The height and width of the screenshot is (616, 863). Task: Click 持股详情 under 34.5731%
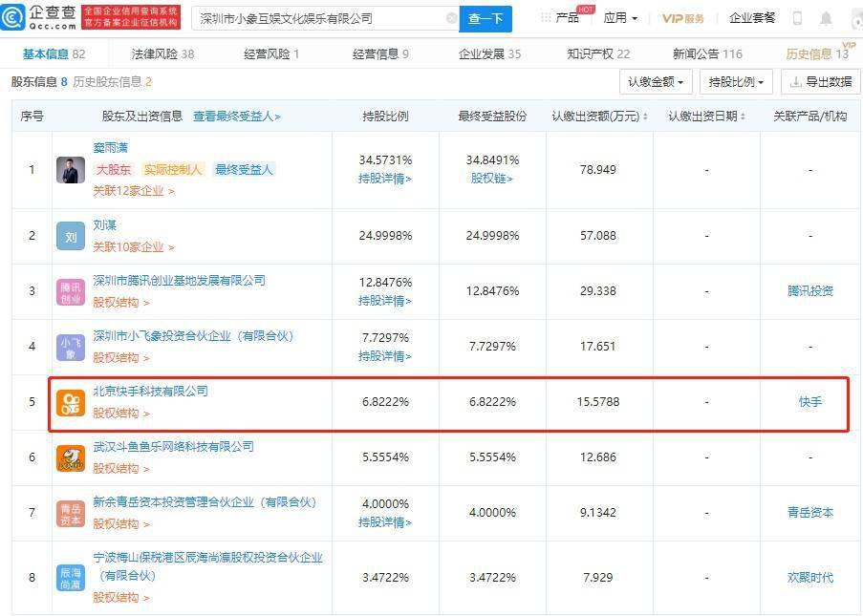pos(385,179)
